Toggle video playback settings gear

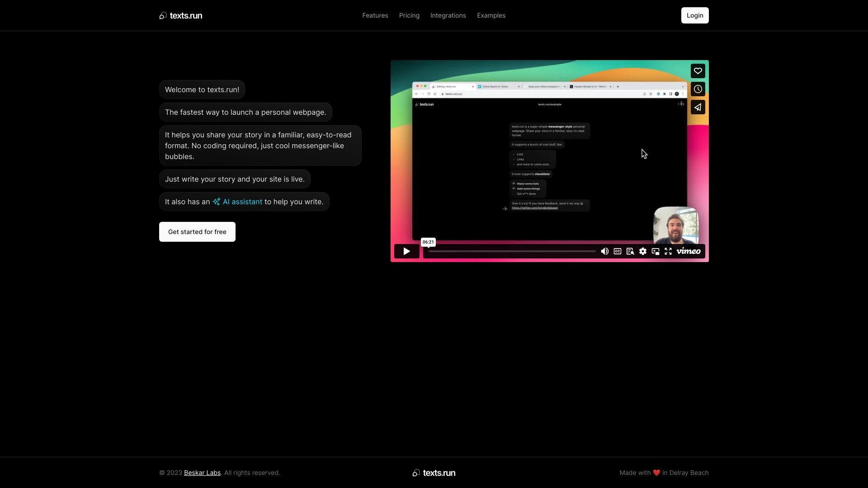(x=642, y=251)
